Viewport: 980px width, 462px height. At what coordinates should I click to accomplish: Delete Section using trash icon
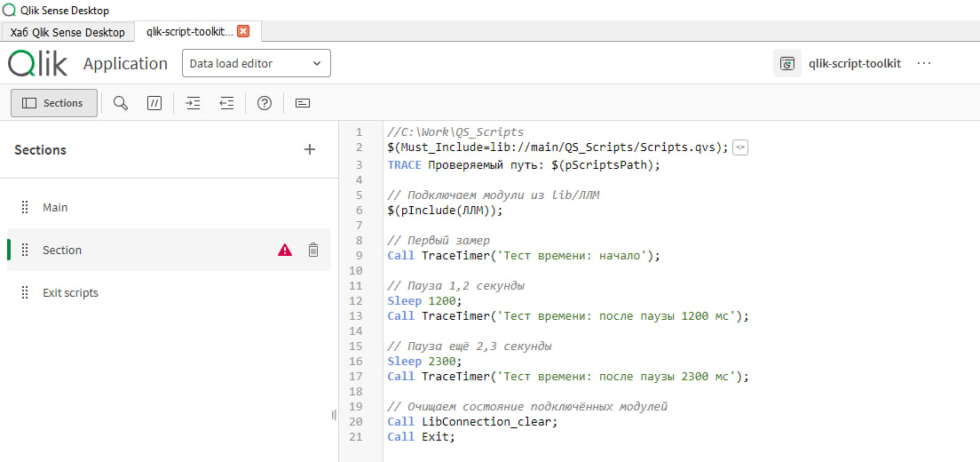(x=313, y=250)
